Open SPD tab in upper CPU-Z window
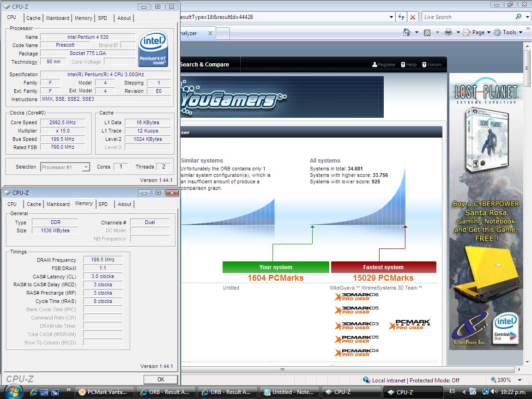 pyautogui.click(x=103, y=18)
